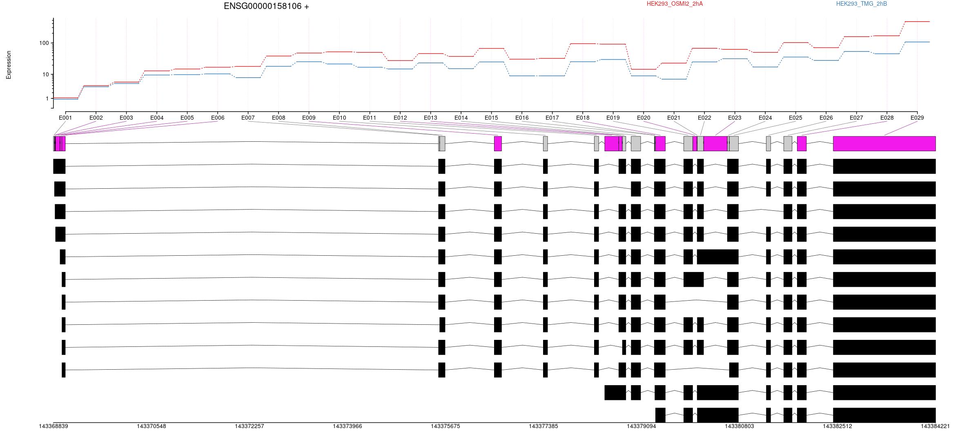Select exon label E011
Viewport: 980px width, 433px height.
click(x=370, y=118)
